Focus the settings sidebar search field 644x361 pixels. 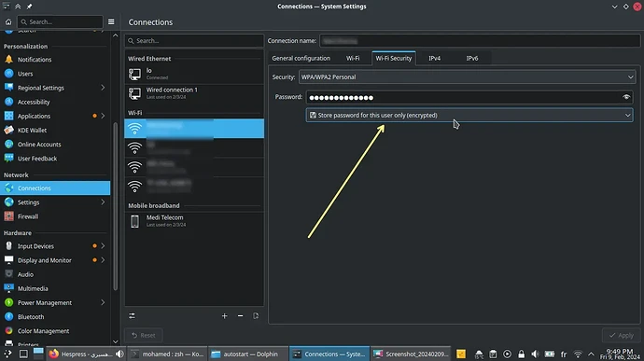point(60,21)
